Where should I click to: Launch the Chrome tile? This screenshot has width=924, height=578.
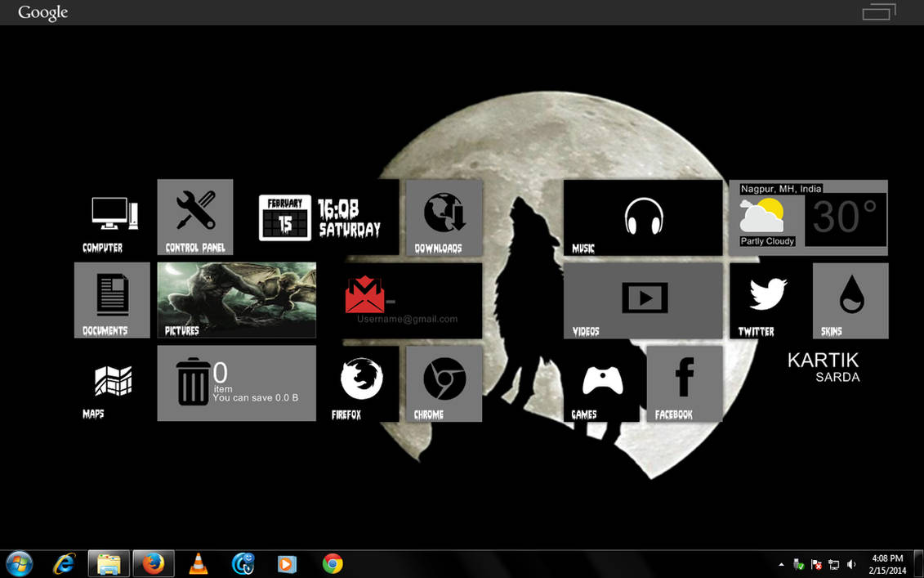444,383
